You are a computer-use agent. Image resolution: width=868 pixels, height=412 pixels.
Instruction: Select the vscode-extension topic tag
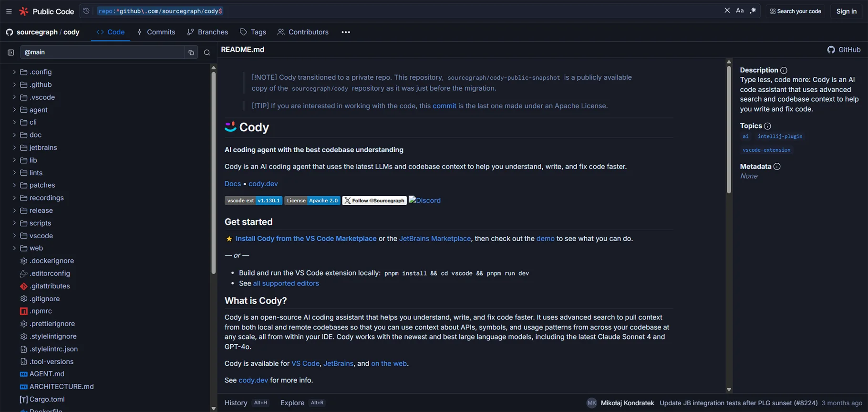(766, 150)
